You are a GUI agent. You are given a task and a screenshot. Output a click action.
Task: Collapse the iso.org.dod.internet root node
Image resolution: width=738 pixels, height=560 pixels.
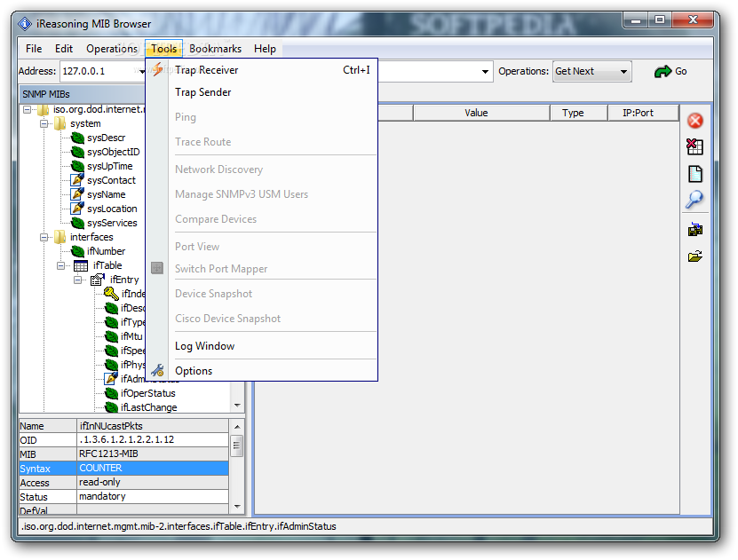pos(28,109)
